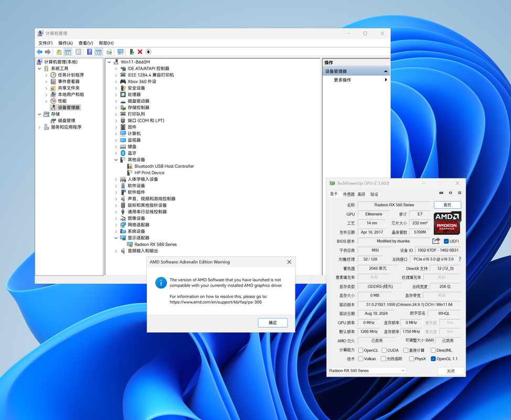Click the black down-arrow disable device icon
The width and height of the screenshot is (511, 420).
148,52
